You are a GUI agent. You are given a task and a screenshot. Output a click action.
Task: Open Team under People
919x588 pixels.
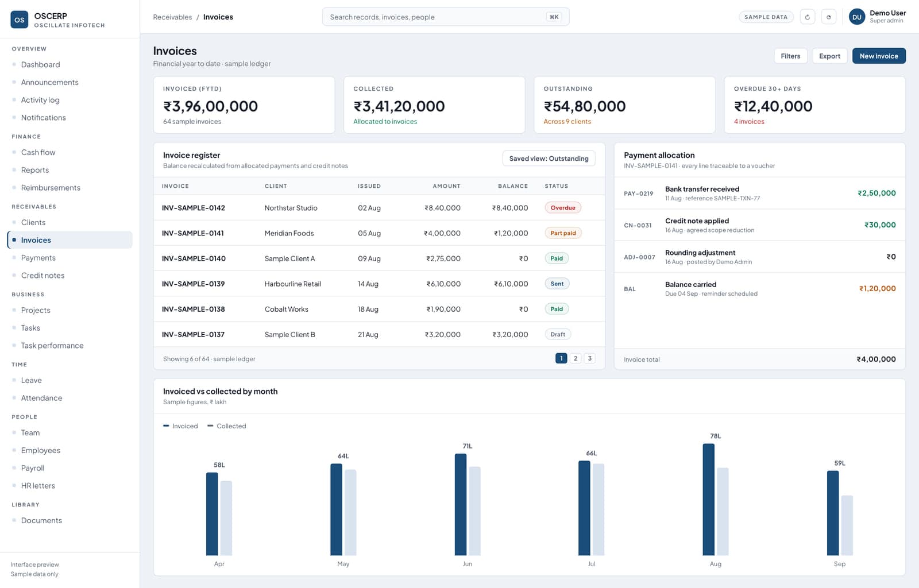tap(69, 433)
